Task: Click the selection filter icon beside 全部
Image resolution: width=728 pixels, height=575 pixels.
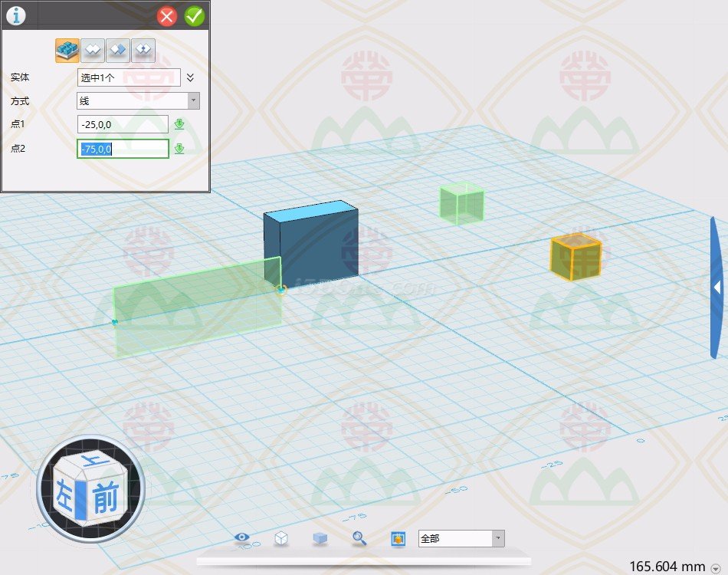Action: click(398, 538)
